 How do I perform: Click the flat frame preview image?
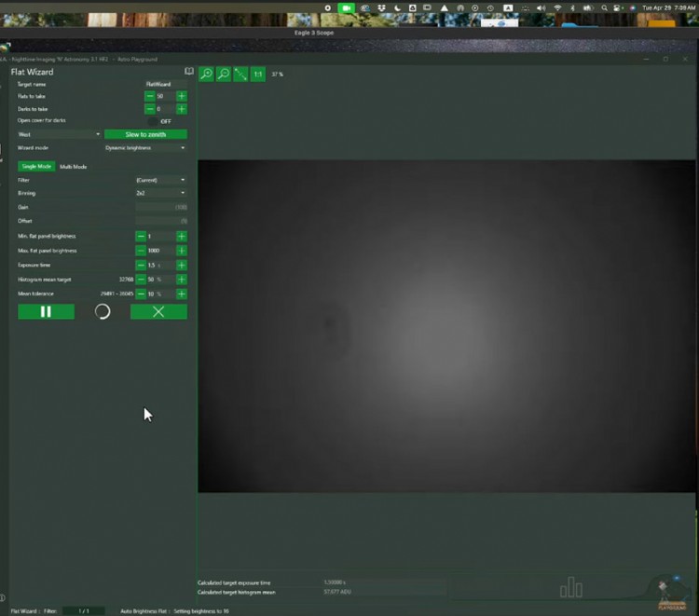tap(446, 326)
